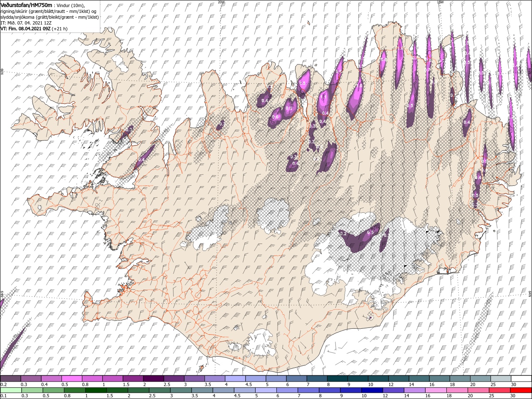Pick the pure red 30 swatch in the lower legend
The image size is (532, 399).
pyautogui.click(x=521, y=390)
